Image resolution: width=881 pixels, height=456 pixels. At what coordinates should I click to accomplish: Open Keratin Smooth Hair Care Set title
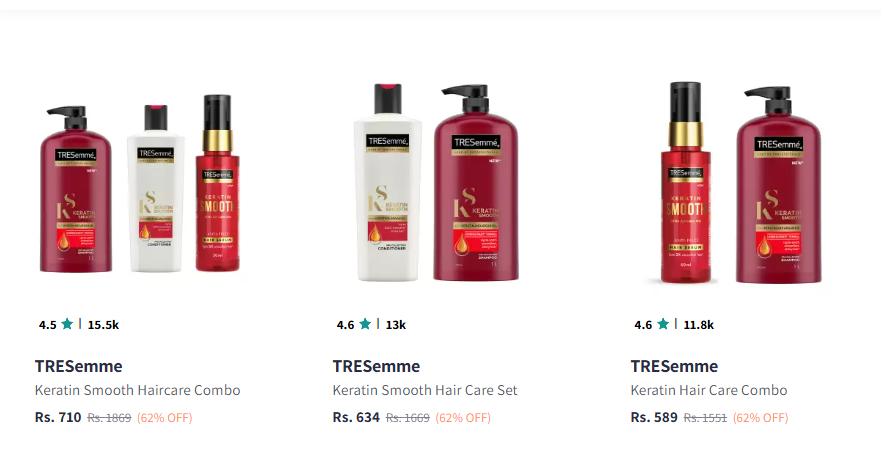tap(425, 390)
